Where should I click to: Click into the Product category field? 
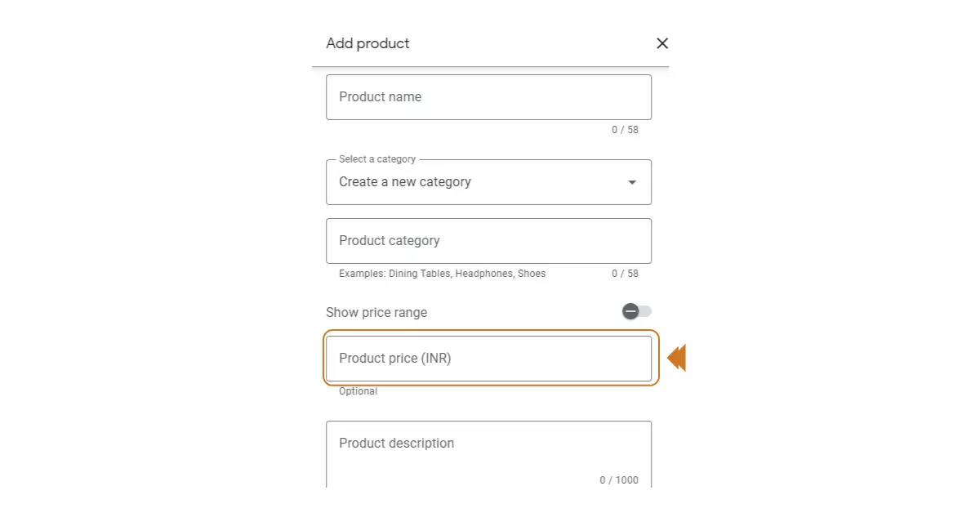point(488,241)
